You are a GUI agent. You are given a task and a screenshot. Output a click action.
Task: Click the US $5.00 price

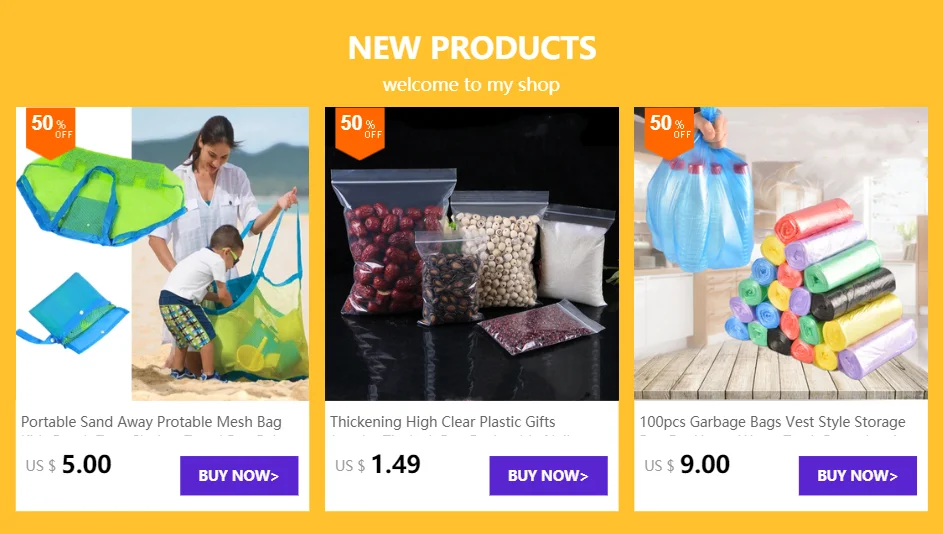(x=69, y=465)
